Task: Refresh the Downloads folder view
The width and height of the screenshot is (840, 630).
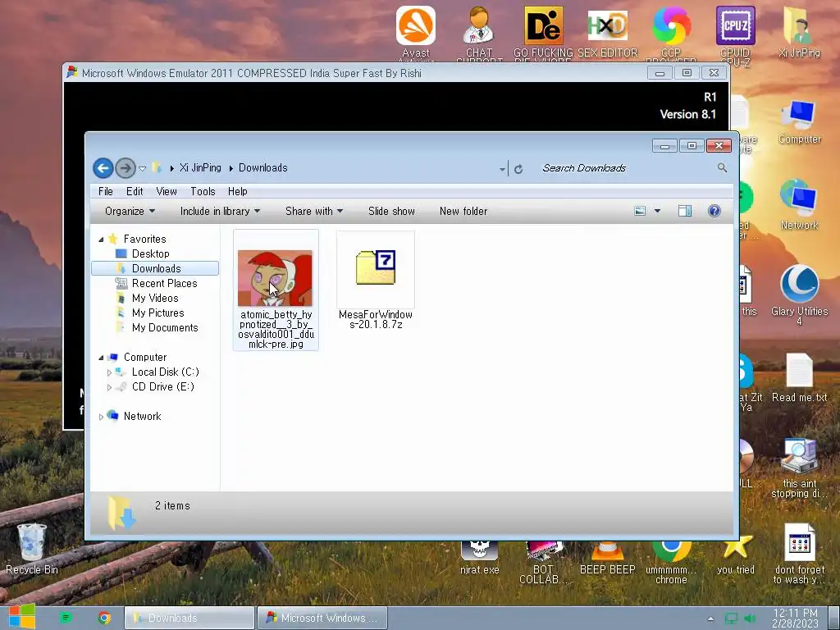Action: (x=518, y=169)
